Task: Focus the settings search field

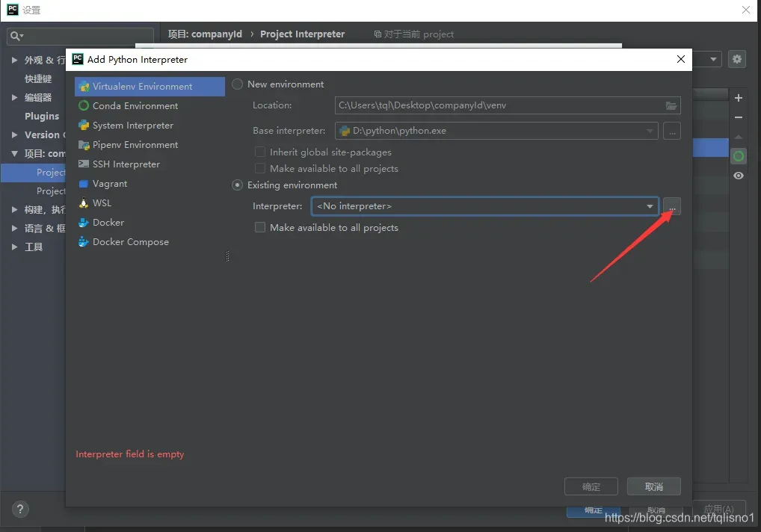Action: tap(80, 36)
